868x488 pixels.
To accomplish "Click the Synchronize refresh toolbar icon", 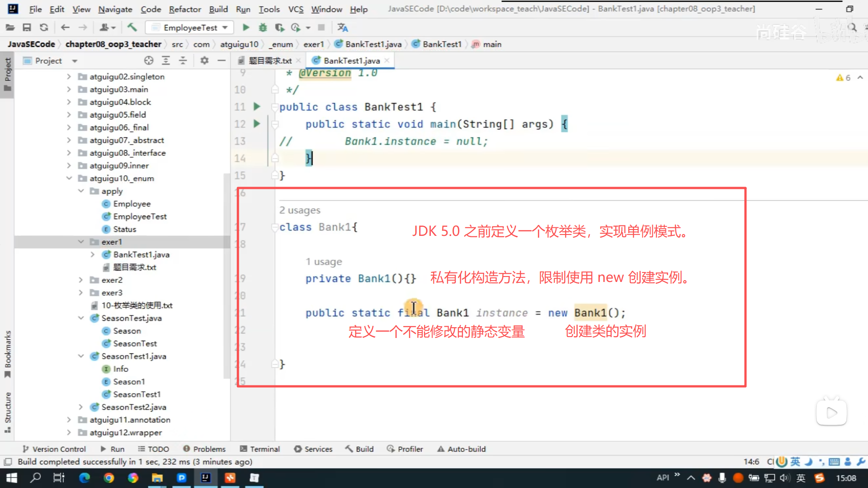I will (44, 28).
